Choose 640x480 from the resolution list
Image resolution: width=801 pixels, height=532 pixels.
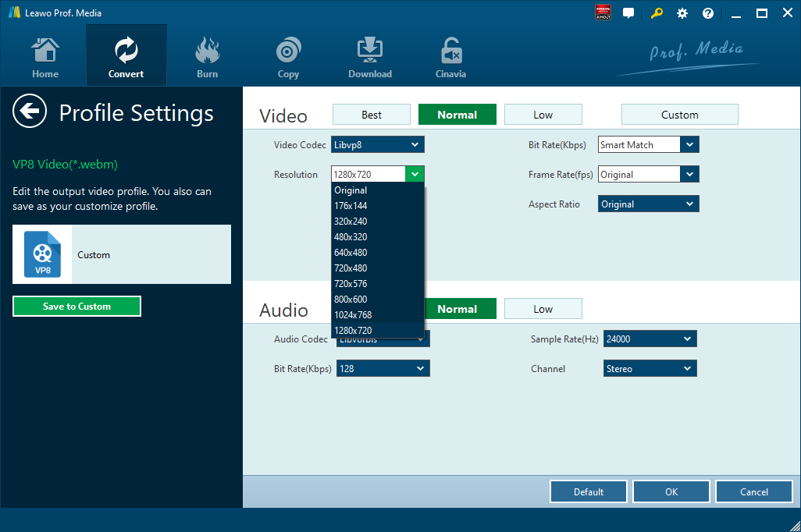point(351,253)
